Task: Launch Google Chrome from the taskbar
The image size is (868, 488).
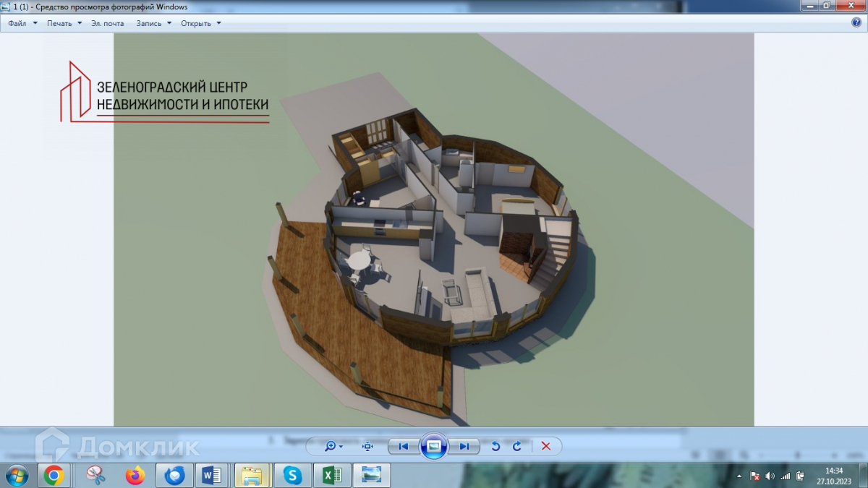Action: pos(54,475)
